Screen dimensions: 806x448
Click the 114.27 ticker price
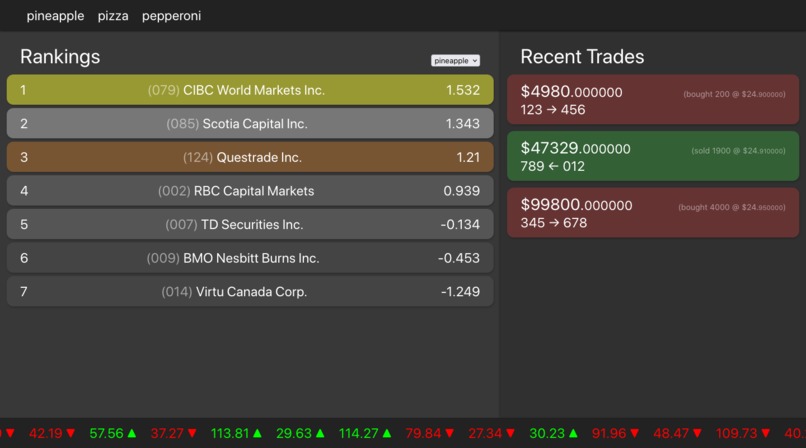point(359,434)
